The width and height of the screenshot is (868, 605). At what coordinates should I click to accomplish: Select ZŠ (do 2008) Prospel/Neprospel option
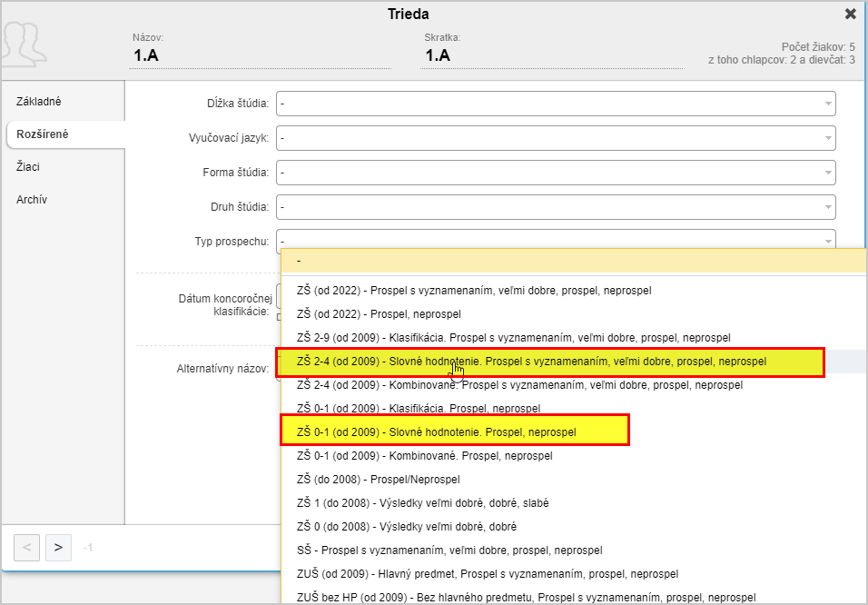click(574, 480)
